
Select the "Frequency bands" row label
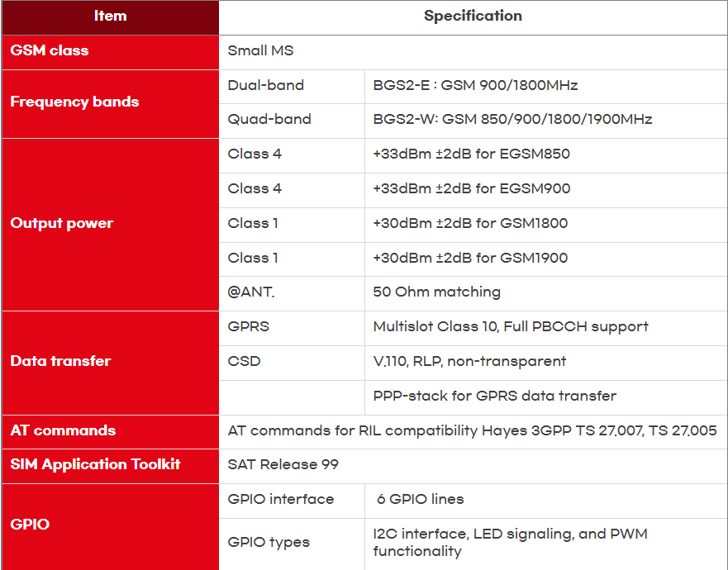click(x=74, y=102)
